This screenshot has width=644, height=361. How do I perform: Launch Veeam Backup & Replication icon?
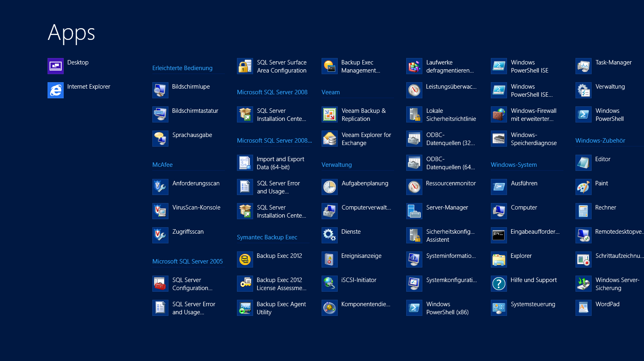tap(330, 114)
